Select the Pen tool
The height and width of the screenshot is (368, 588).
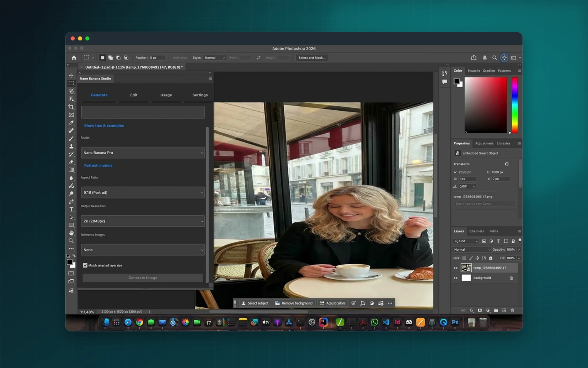(71, 201)
